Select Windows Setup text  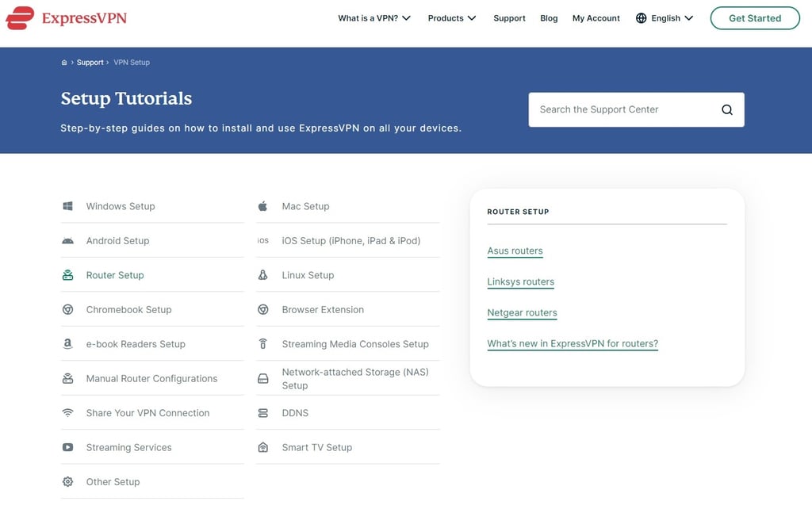[121, 206]
